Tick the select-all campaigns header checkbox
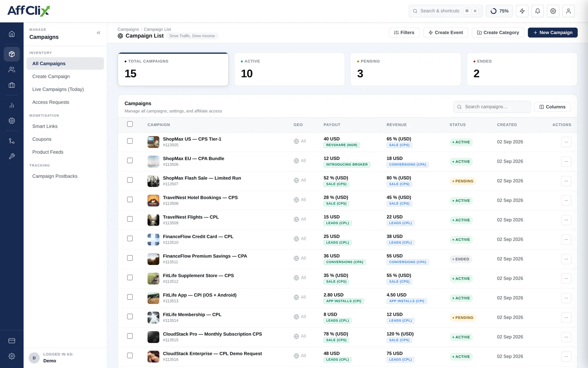The height and width of the screenshot is (368, 588). 130,124
